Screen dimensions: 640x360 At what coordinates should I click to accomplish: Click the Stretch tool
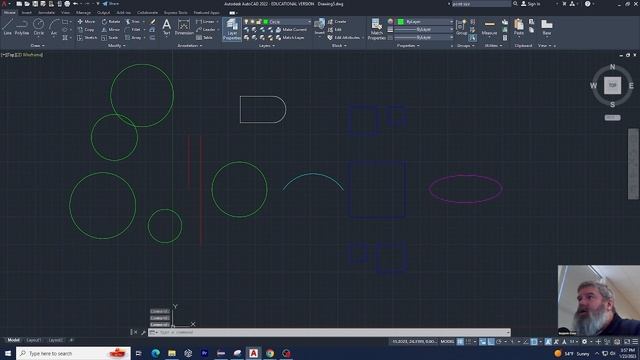tap(87, 38)
